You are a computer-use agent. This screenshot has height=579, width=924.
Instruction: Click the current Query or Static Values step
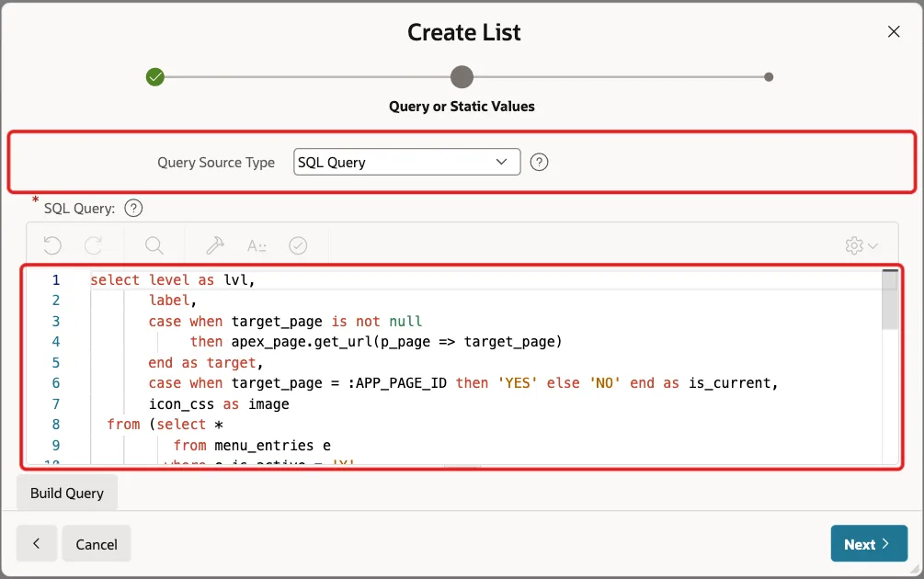(462, 77)
